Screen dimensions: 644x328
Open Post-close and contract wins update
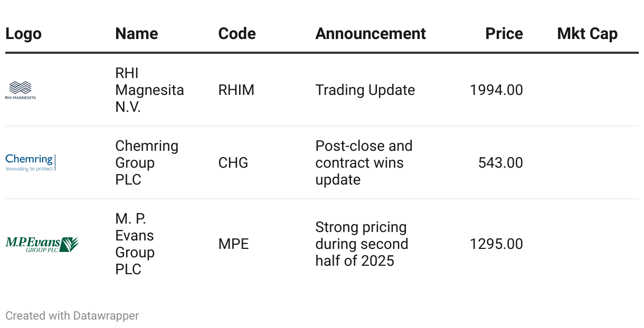[x=364, y=162]
